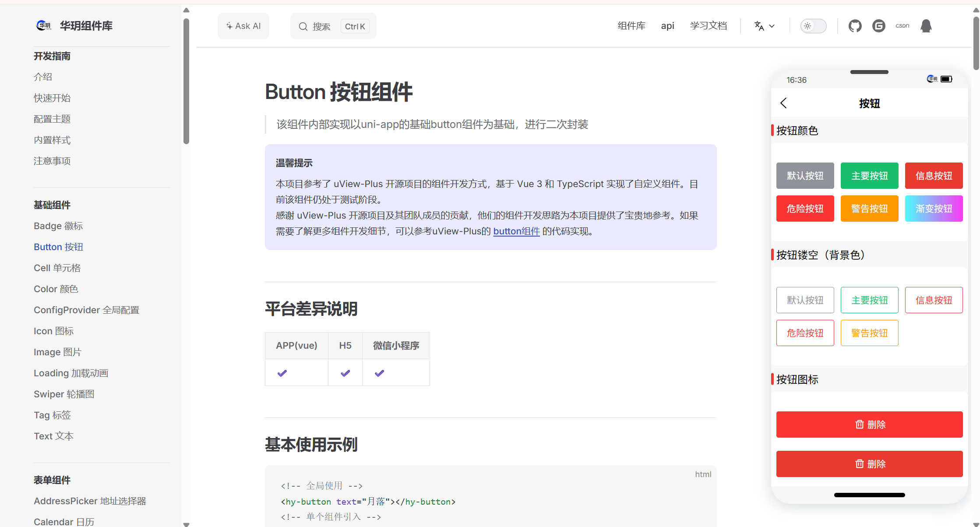Screen dimensions: 980x527
Task: Open 注意事项 sidebar page
Action: (x=52, y=161)
